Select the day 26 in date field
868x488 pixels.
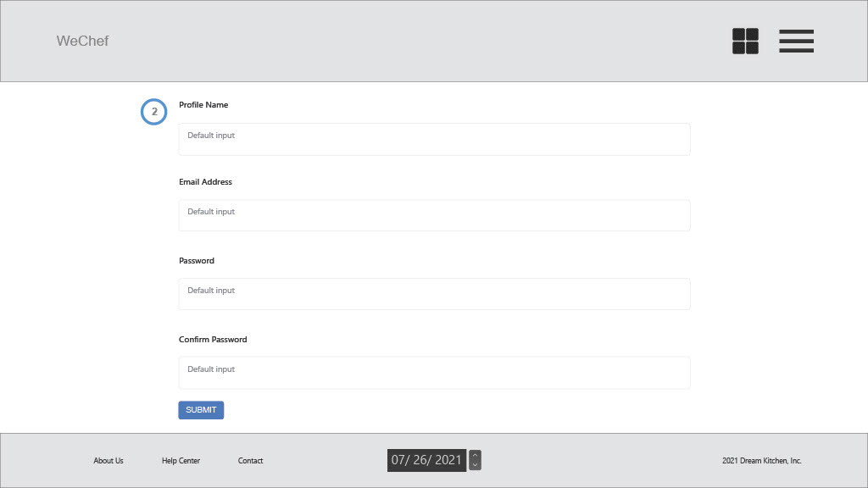[x=420, y=460]
